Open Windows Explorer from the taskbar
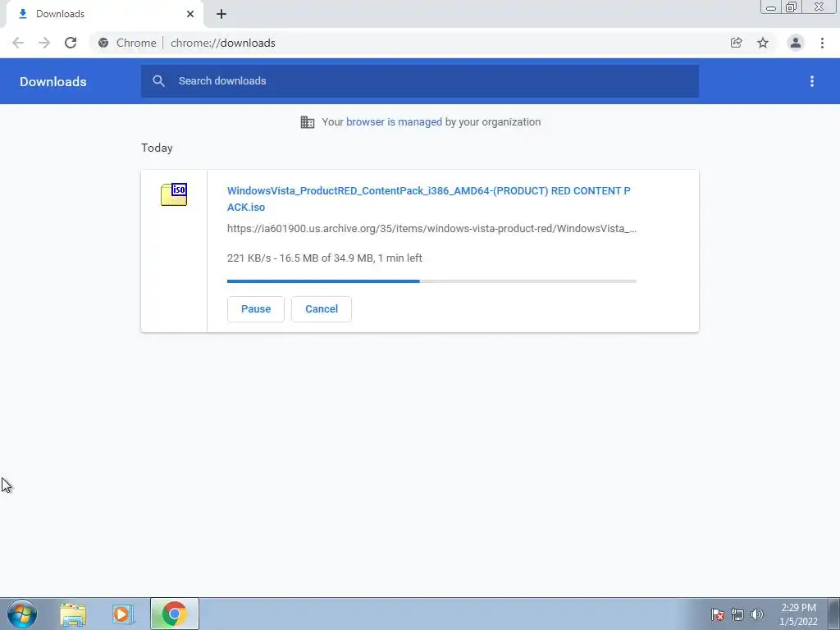 point(73,614)
